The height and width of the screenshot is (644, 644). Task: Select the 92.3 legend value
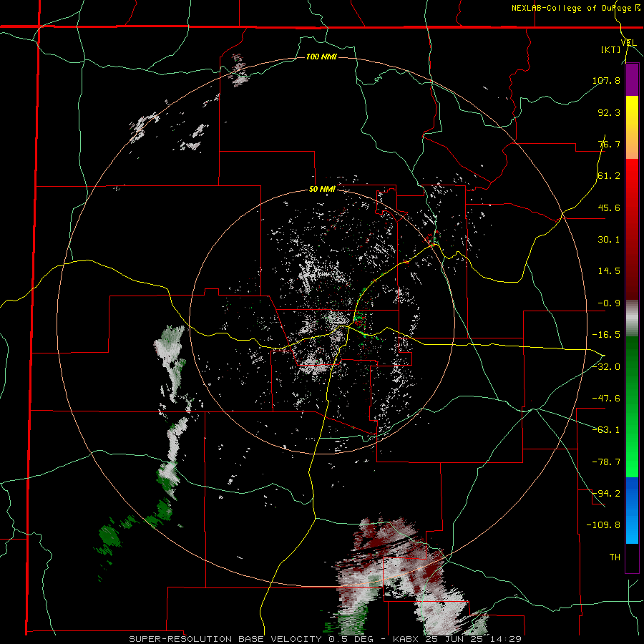(x=609, y=112)
